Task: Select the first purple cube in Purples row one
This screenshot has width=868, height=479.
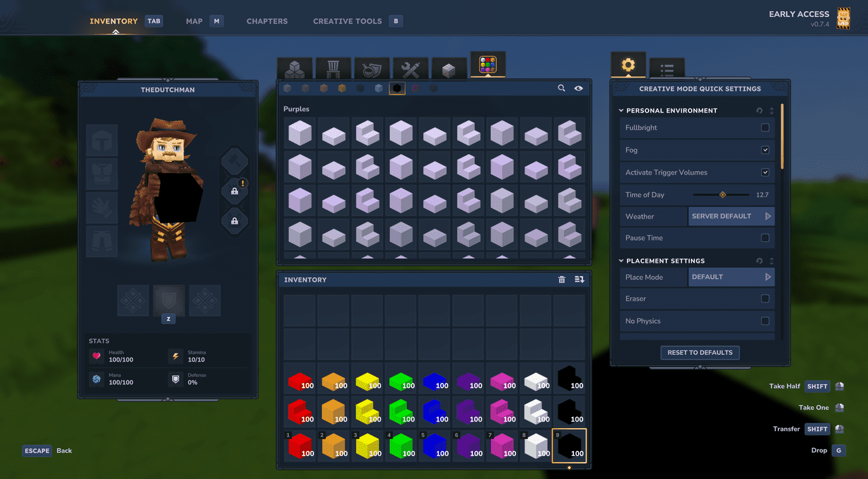Action: coord(300,133)
